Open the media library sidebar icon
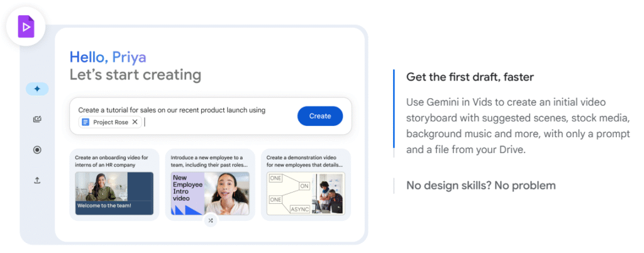Screen dimensions: 644x253 (x=37, y=120)
